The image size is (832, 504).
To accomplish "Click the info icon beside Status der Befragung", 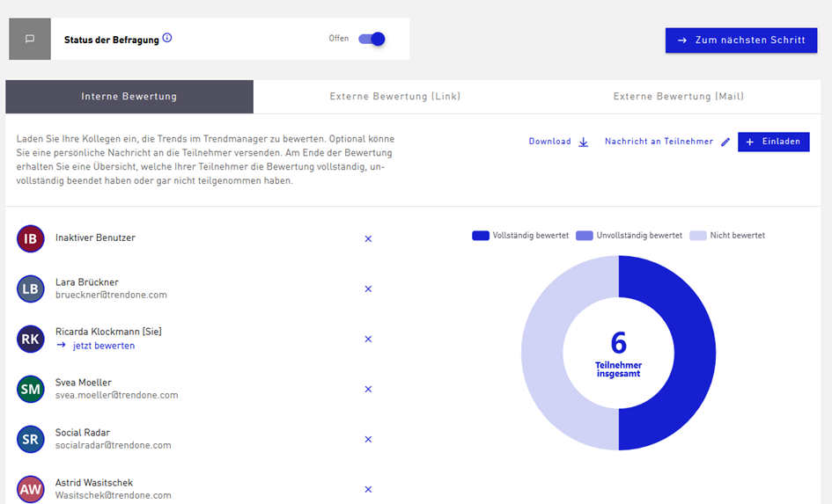I will [167, 38].
